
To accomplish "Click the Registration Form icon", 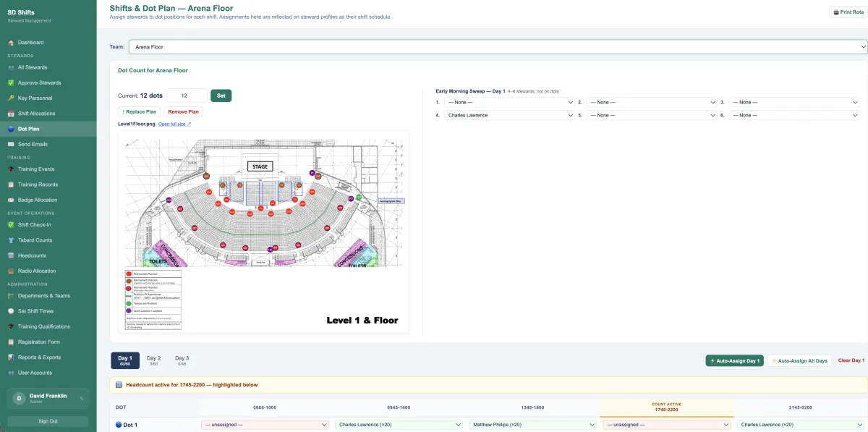I will pos(11,342).
